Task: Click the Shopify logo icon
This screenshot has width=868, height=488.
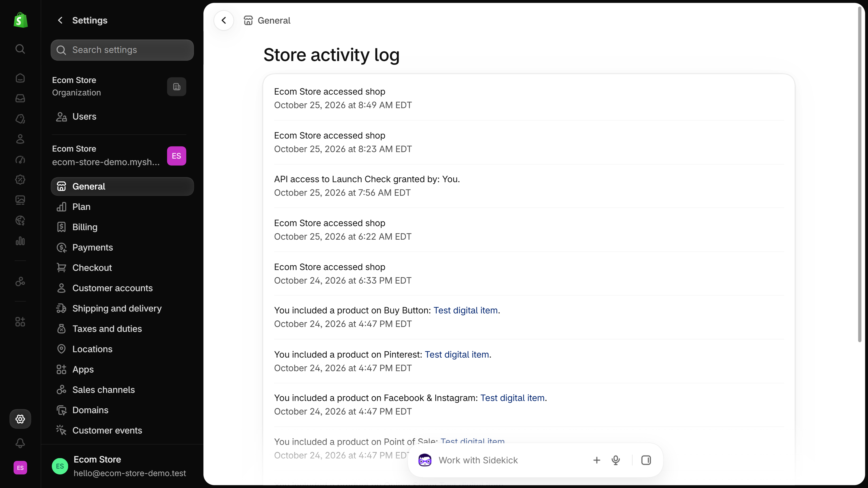Action: click(21, 20)
